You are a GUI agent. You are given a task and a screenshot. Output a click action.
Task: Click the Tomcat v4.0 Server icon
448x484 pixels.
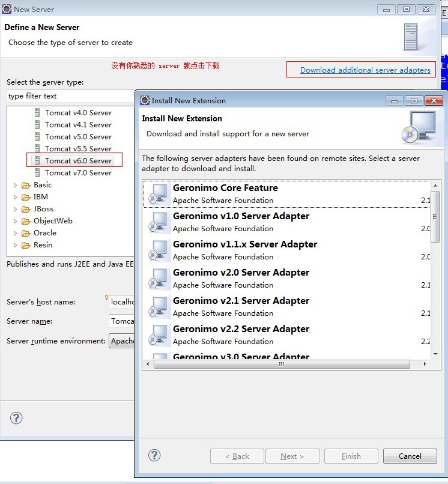pyautogui.click(x=37, y=113)
